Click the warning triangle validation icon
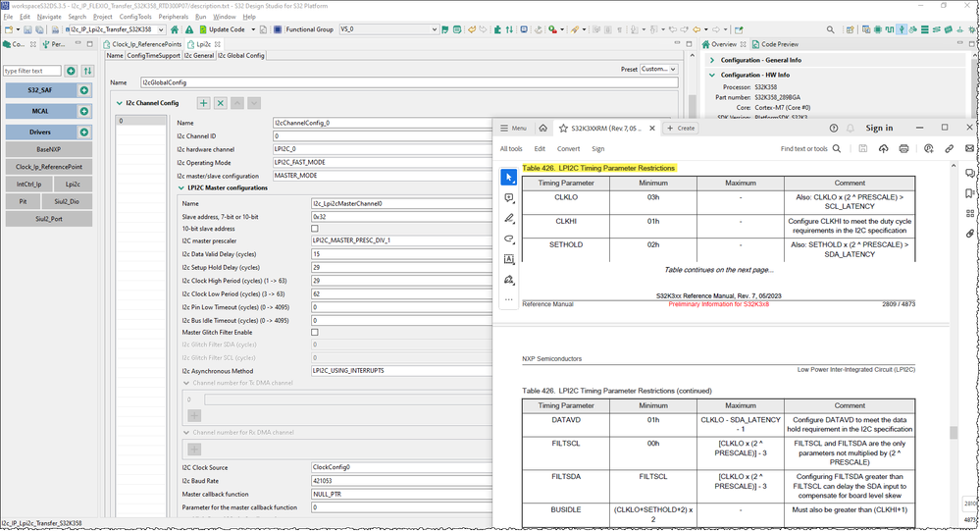This screenshot has height=531, width=980. click(188, 29)
